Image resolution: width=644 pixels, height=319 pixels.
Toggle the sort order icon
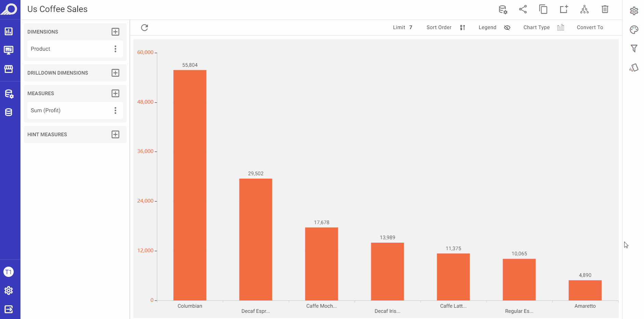(x=462, y=28)
